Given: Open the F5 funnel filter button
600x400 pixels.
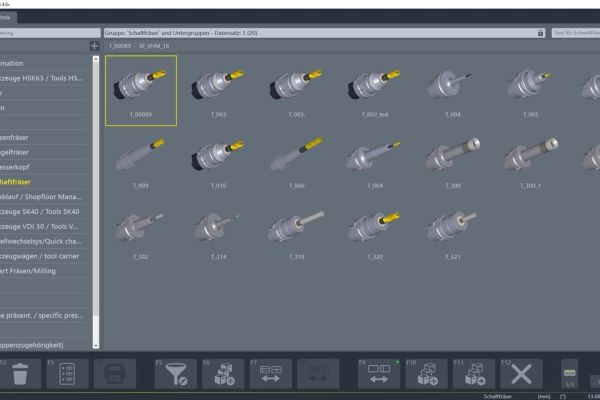Looking at the screenshot, I should pos(176,374).
